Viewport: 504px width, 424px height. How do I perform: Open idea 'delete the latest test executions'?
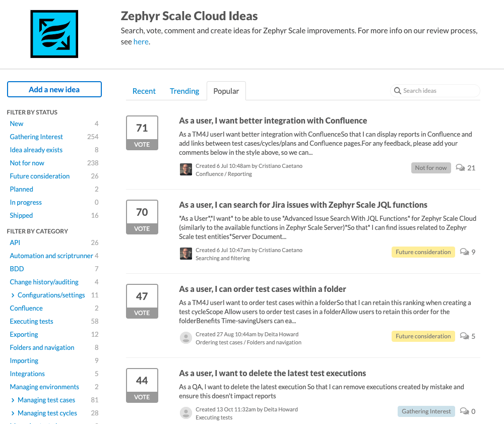click(x=272, y=373)
